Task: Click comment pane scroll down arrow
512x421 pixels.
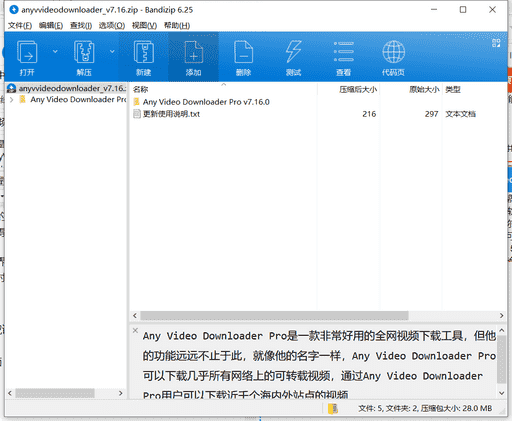Action: point(501,393)
